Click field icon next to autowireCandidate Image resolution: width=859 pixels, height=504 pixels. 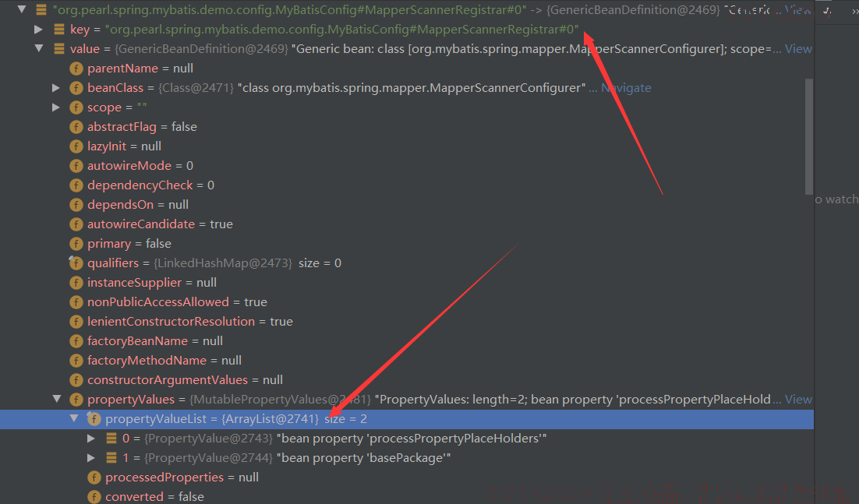click(76, 224)
